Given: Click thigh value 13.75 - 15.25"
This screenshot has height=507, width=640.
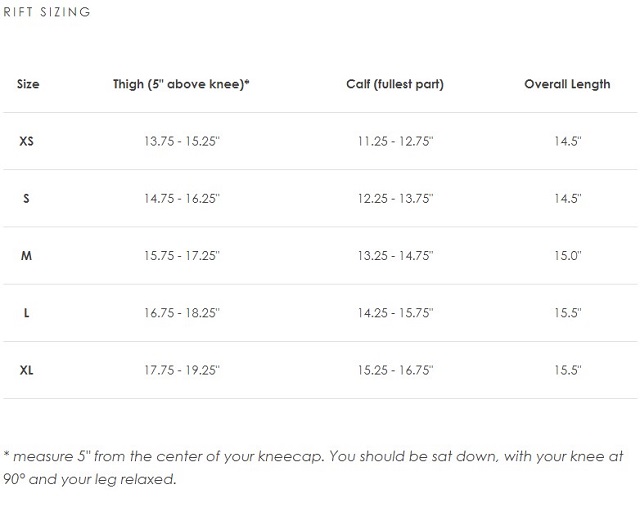Looking at the screenshot, I should click(x=182, y=141).
